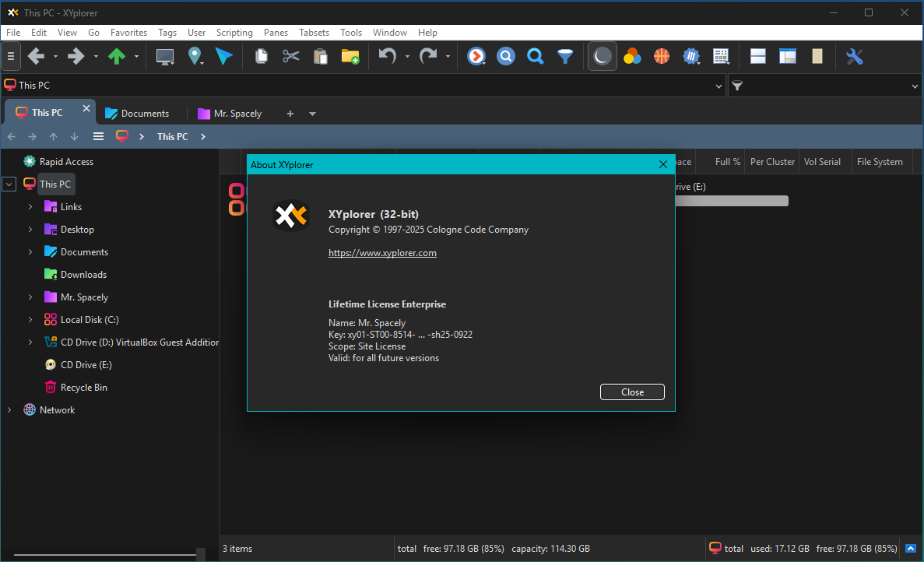Click the green Up arrow
This screenshot has height=562, width=924.
[x=117, y=57]
